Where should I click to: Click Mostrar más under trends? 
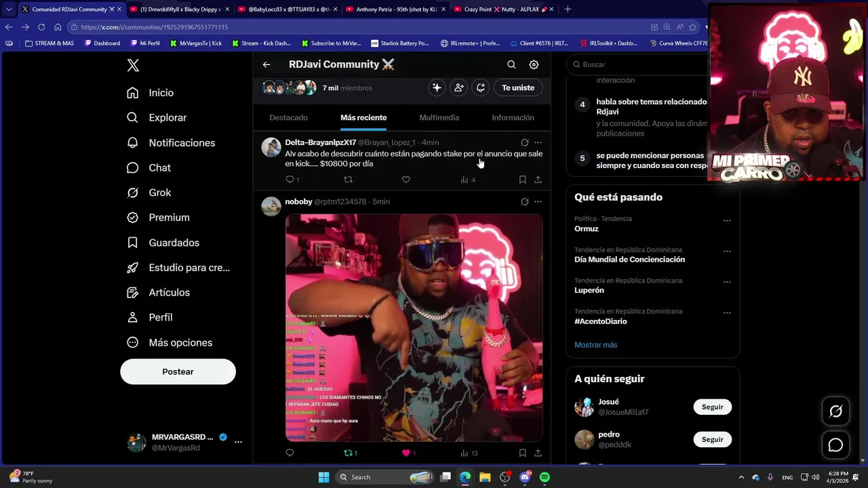[595, 345]
